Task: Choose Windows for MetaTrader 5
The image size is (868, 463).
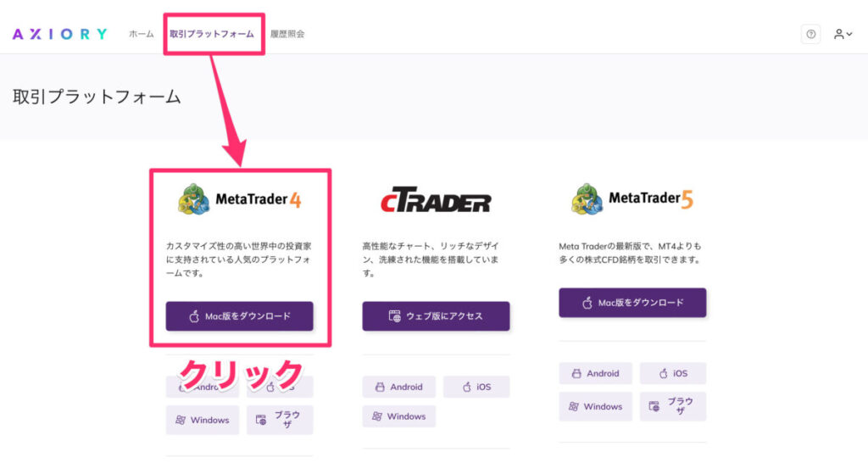Action: pos(596,406)
